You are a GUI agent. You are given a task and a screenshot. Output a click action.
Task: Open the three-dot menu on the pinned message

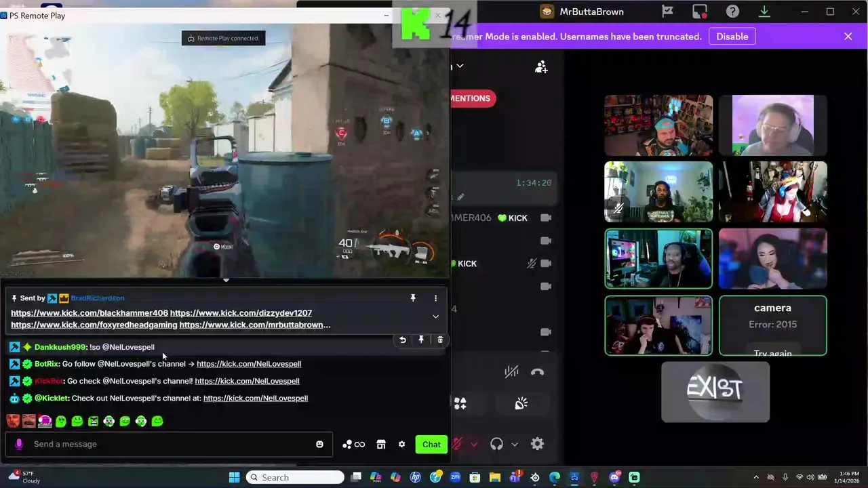435,298
